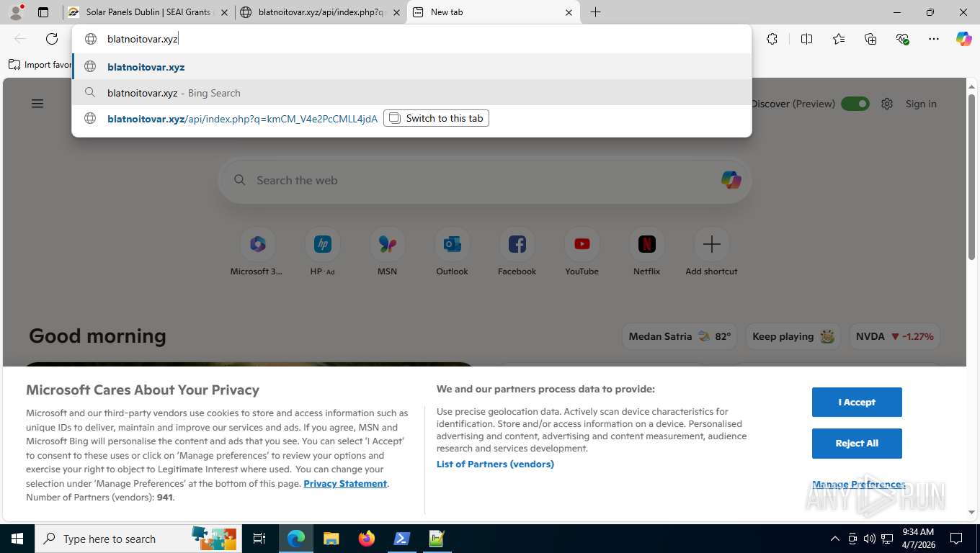Screen dimensions: 980x553
Task: Click Reject All button
Action: (x=857, y=444)
